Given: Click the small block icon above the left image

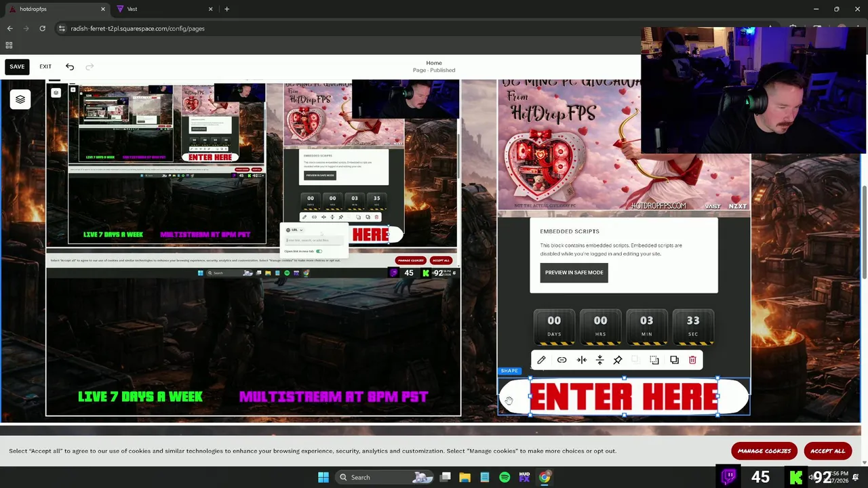Looking at the screenshot, I should [x=56, y=93].
